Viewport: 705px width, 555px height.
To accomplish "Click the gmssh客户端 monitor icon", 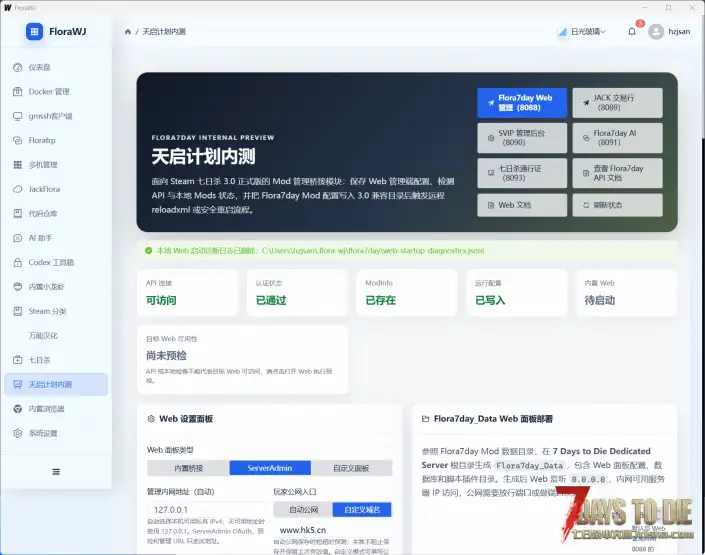I will tap(18, 116).
